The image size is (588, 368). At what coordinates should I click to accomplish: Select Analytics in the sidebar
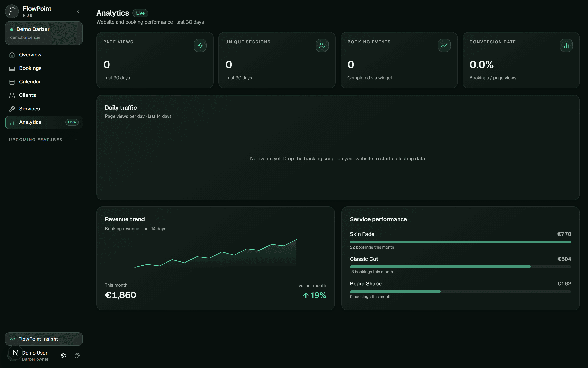pos(44,122)
